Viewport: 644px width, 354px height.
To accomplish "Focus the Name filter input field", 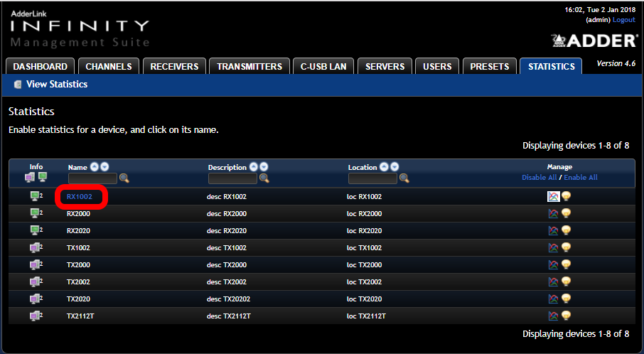I will click(93, 178).
